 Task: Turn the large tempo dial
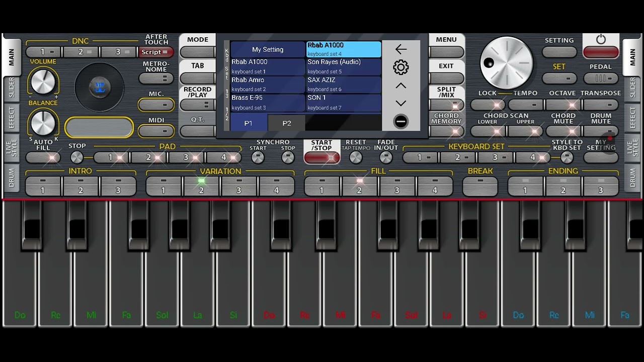point(506,63)
